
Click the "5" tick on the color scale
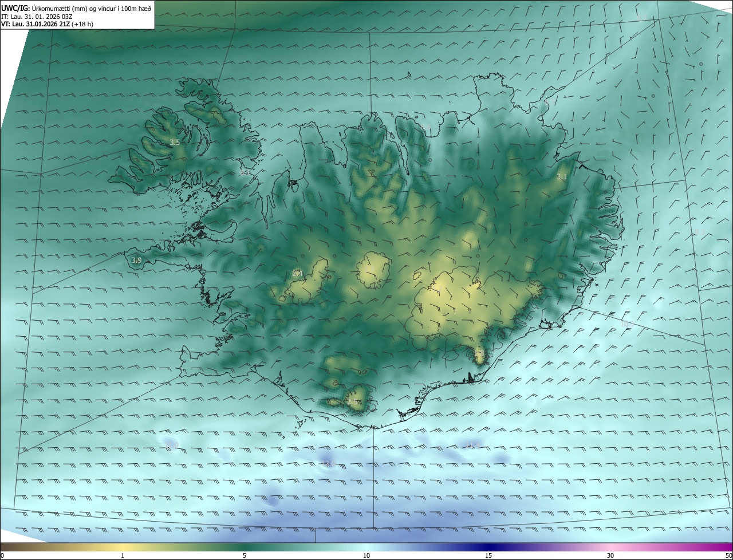pos(245,555)
